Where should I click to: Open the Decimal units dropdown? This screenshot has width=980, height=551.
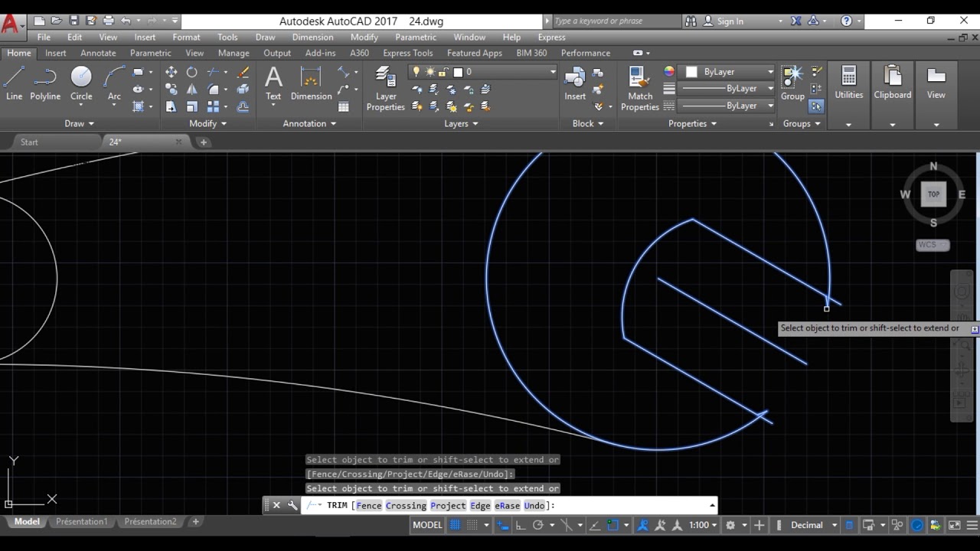coord(812,525)
